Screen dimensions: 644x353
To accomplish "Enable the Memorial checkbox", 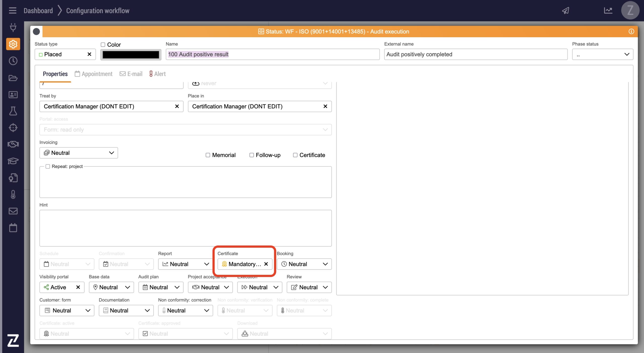I will pos(208,155).
